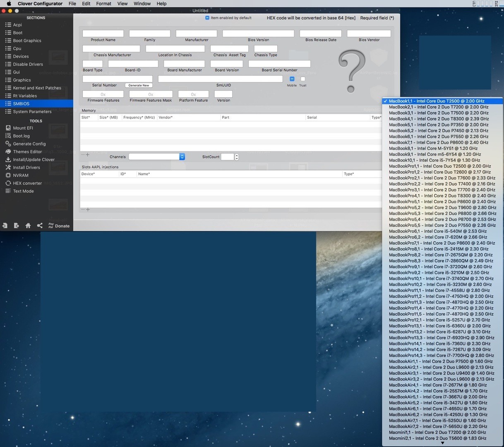Image resolution: width=504 pixels, height=447 pixels.
Task: Click the Product Name input field
Action: tap(103, 33)
